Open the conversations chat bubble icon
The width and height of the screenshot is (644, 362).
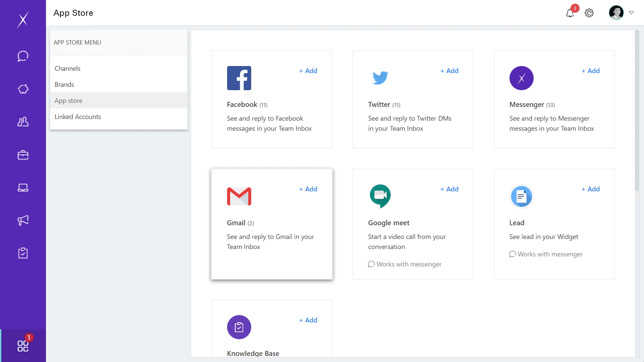(23, 56)
